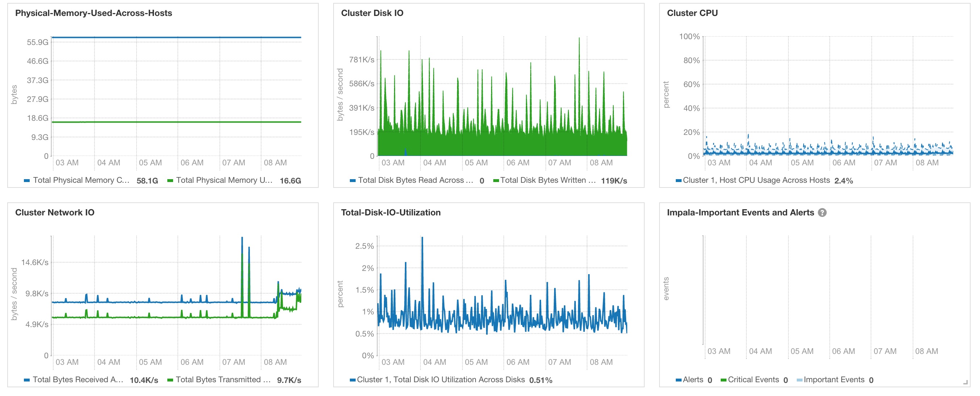The image size is (980, 396).
Task: Click the 06 AM marker in Cluster CPU
Action: pos(843,162)
